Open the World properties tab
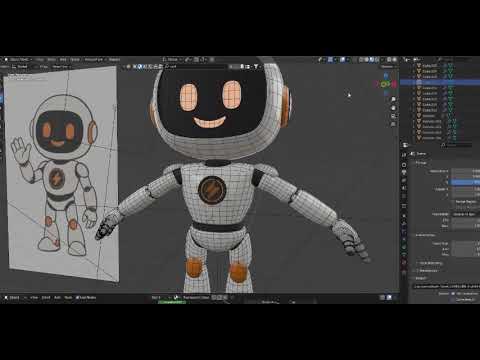This screenshot has width=480, height=360. 404,197
